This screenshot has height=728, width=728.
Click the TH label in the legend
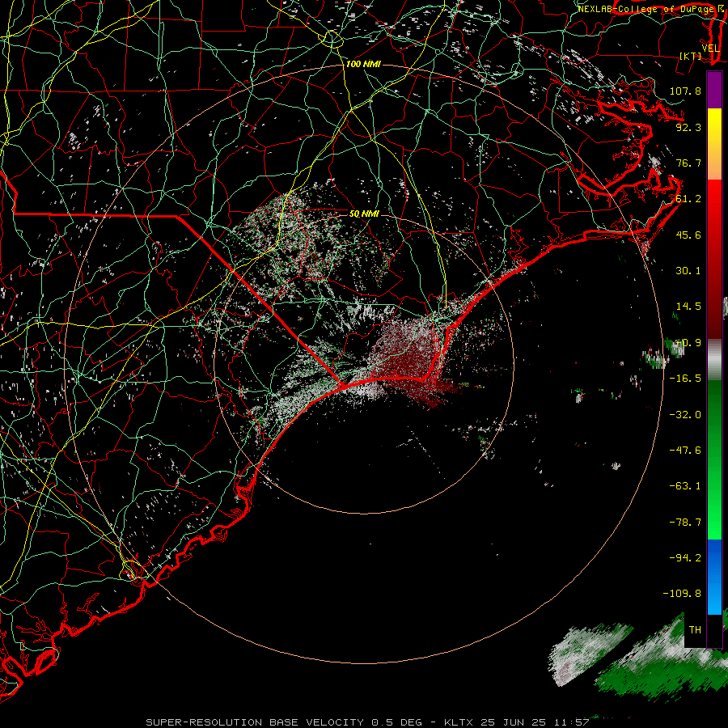[695, 630]
